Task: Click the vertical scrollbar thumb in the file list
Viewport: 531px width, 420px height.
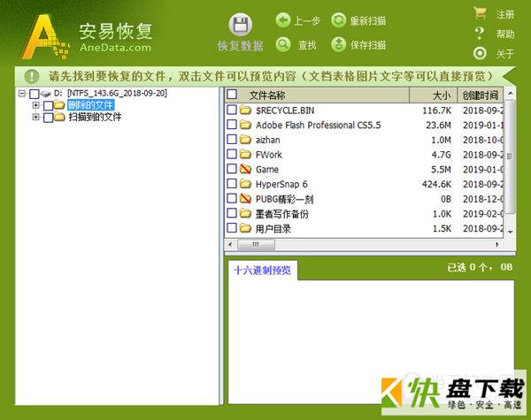Action: tap(511, 157)
